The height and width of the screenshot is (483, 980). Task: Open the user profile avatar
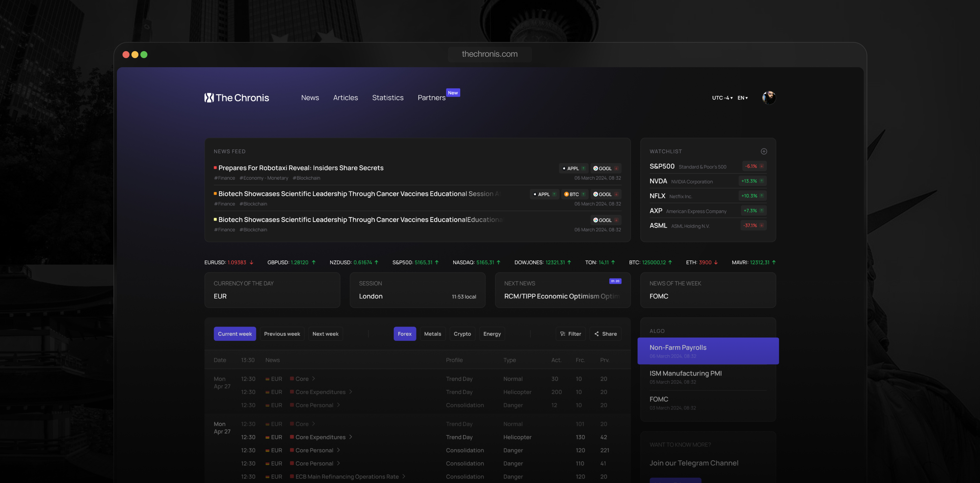769,98
